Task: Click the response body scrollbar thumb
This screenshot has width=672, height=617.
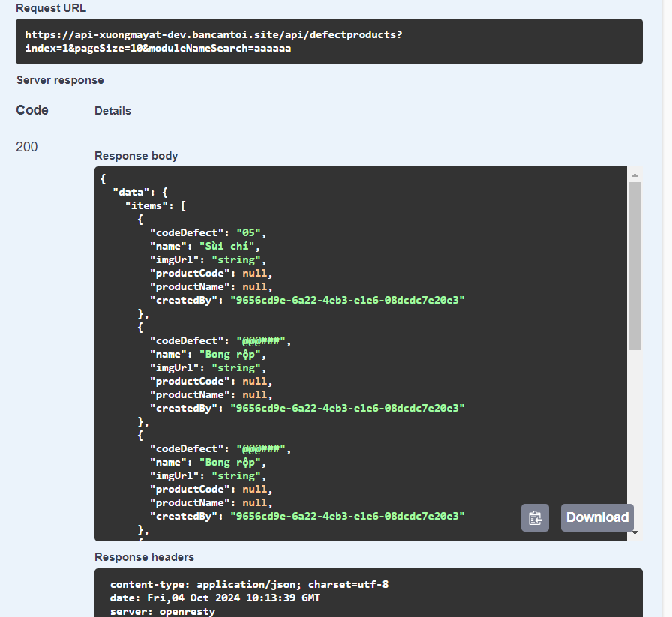Action: coord(634,266)
